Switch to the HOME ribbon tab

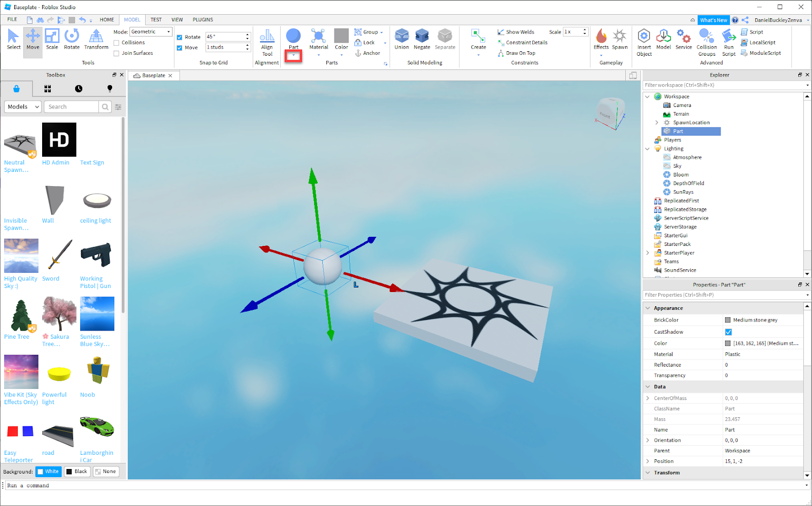(x=107, y=20)
